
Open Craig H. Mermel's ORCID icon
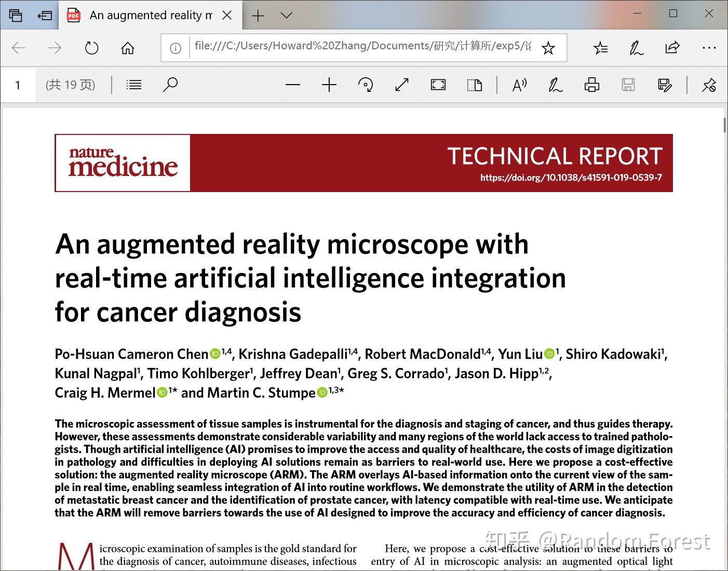tap(162, 392)
